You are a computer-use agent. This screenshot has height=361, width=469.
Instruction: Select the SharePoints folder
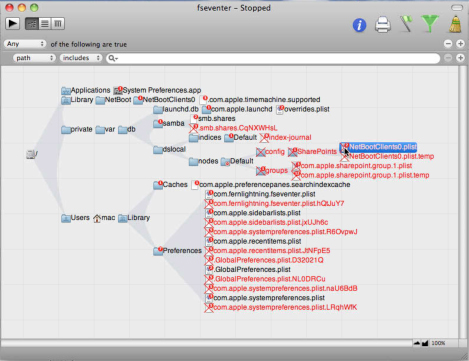click(x=312, y=152)
